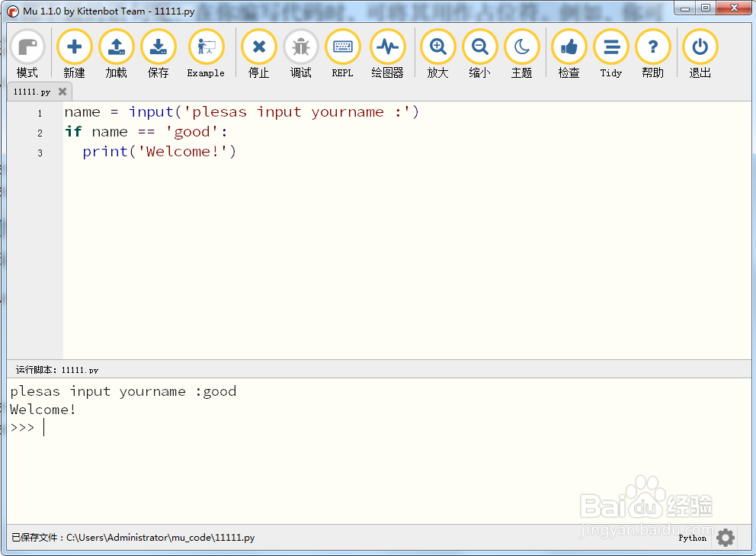The image size is (756, 556).
Task: Create a new file with 新建
Action: pos(74,47)
